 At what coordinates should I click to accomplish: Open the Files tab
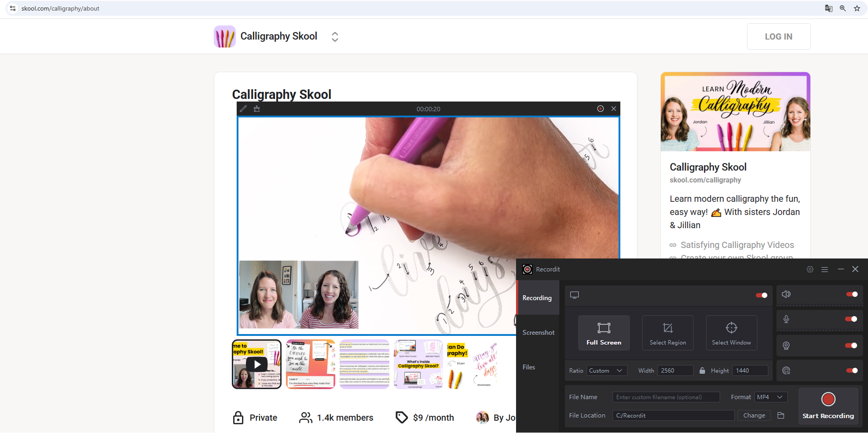pos(529,367)
